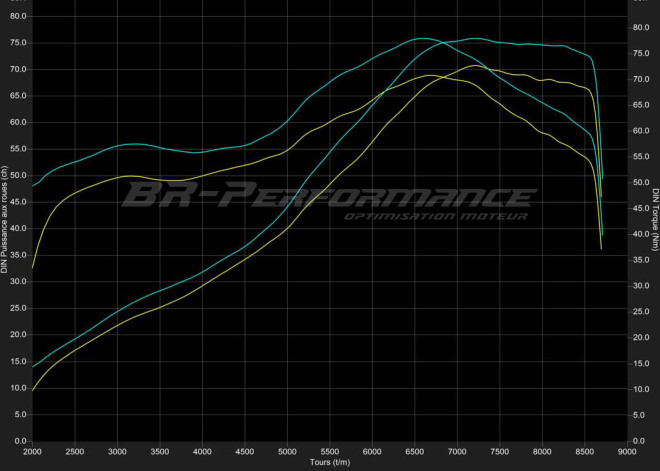Select the 25.0 label on the left power axis
This screenshot has height=471, width=660.
(x=19, y=308)
